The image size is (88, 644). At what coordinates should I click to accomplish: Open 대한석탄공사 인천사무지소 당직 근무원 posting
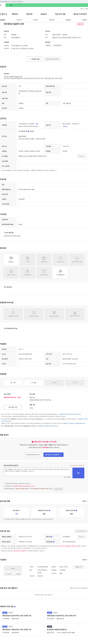[62, 616]
